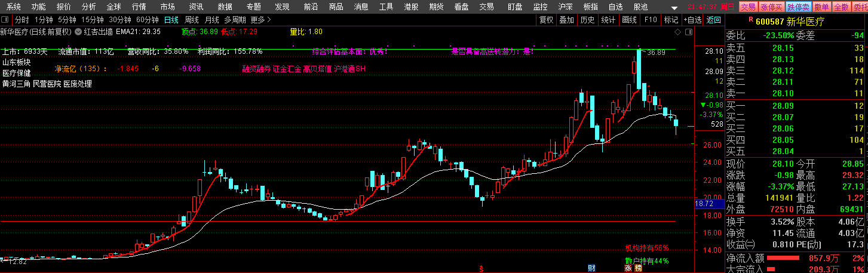Open the 功能 menu
Screen dimensions: 868x273
(x=38, y=7)
